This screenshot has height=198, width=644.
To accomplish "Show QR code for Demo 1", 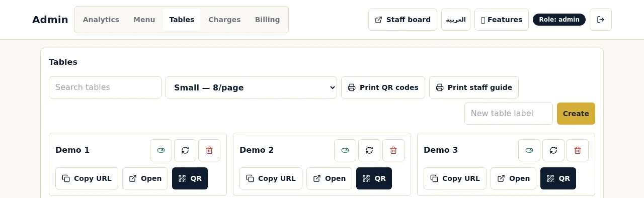I will 190,178.
